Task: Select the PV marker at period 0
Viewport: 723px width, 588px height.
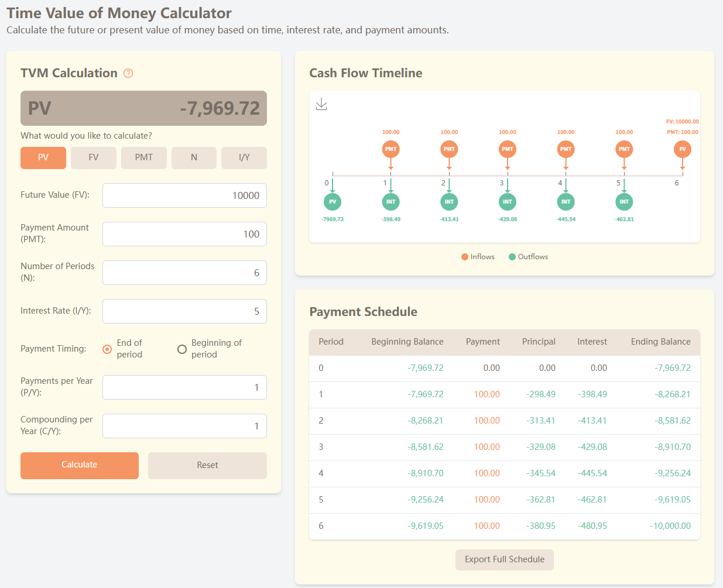Action: 332,201
